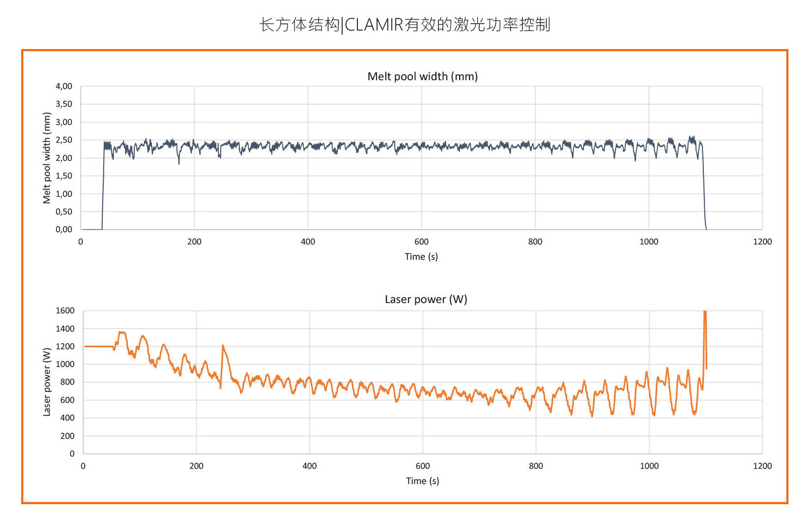This screenshot has width=812, height=518.
Task: Click x-axis '200' of the laser power chart
Action: [x=196, y=466]
